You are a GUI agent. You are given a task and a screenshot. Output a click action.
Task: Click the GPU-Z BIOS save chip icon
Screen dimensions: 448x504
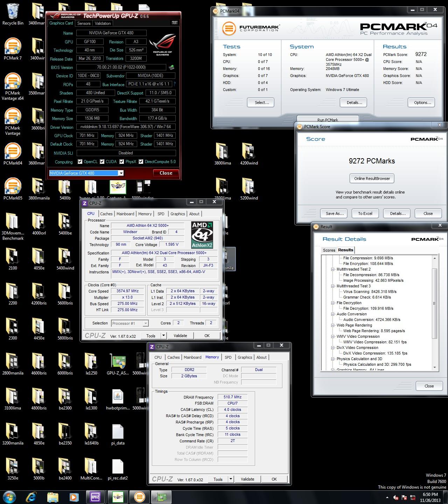(x=171, y=67)
